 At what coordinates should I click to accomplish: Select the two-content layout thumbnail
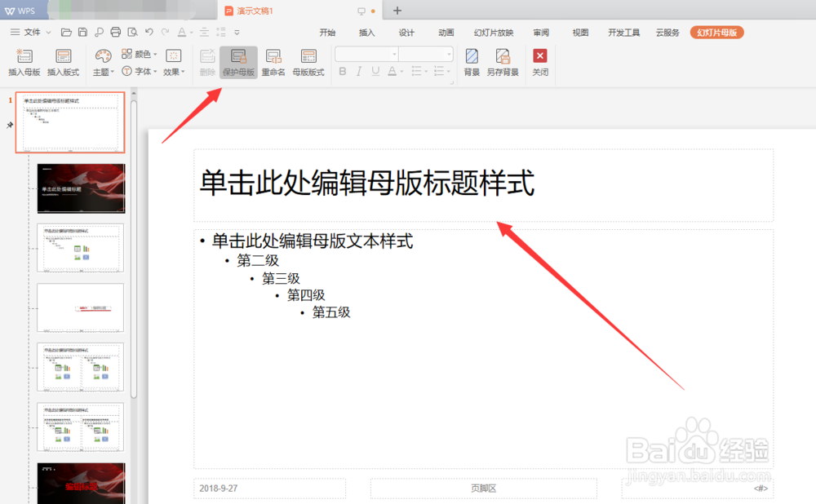(81, 367)
